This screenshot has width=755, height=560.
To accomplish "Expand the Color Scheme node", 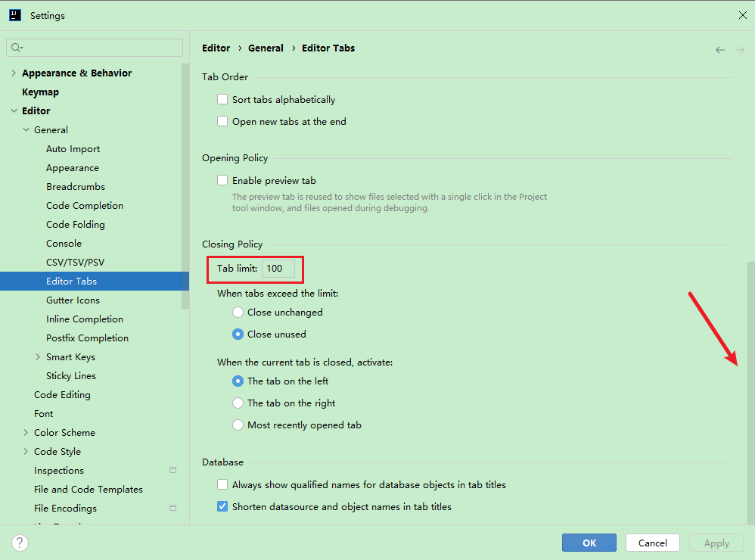I will [26, 433].
